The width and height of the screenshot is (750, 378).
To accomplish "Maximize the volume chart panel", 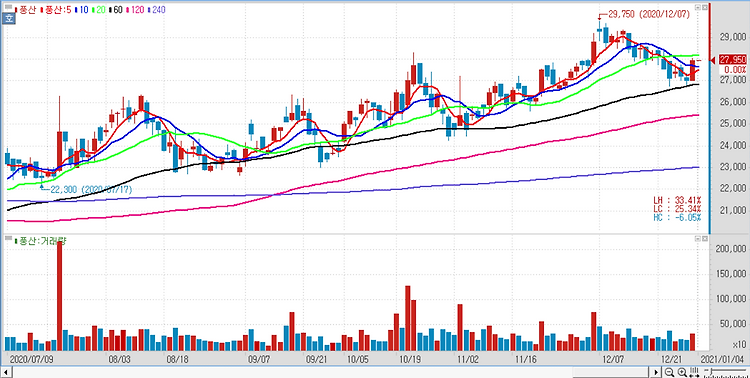I will coord(704,238).
